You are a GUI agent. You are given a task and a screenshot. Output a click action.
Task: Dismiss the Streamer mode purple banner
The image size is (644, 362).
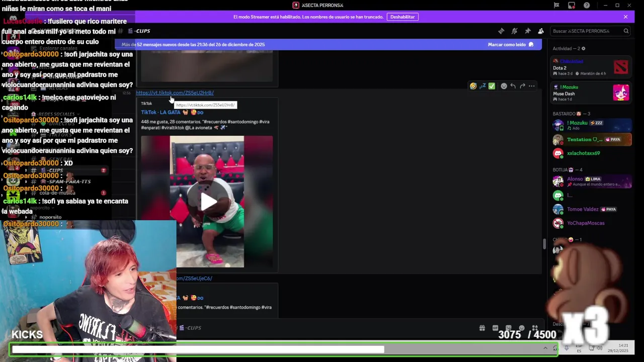coord(625,17)
